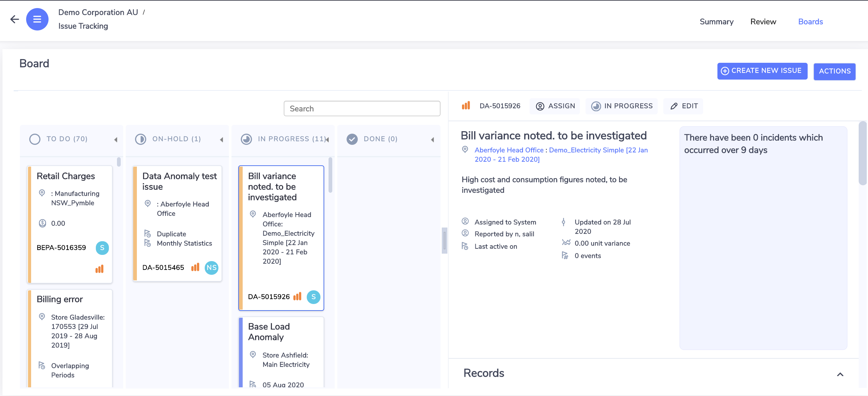Click the S avatar on Retail Charges card
Image resolution: width=868 pixels, height=396 pixels.
click(x=102, y=247)
